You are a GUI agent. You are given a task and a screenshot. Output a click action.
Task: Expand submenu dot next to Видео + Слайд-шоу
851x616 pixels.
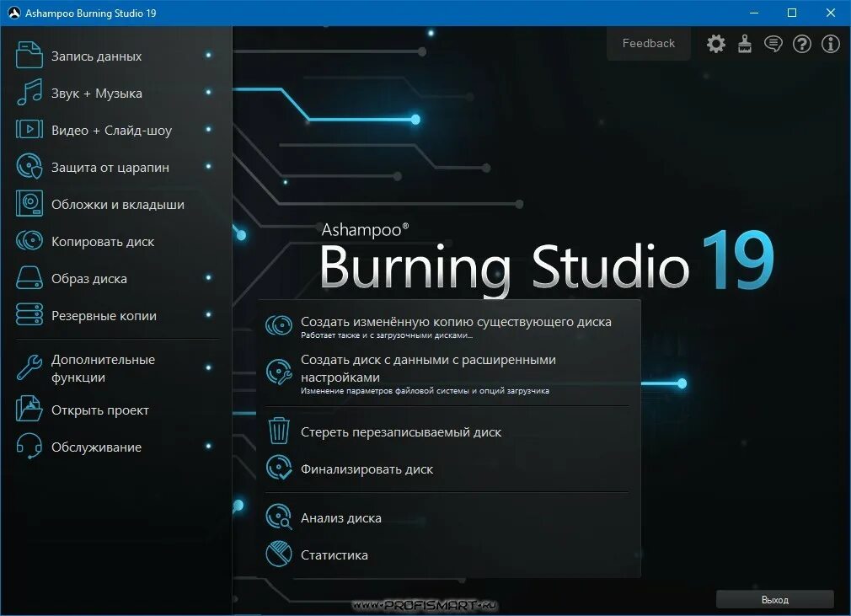[208, 129]
